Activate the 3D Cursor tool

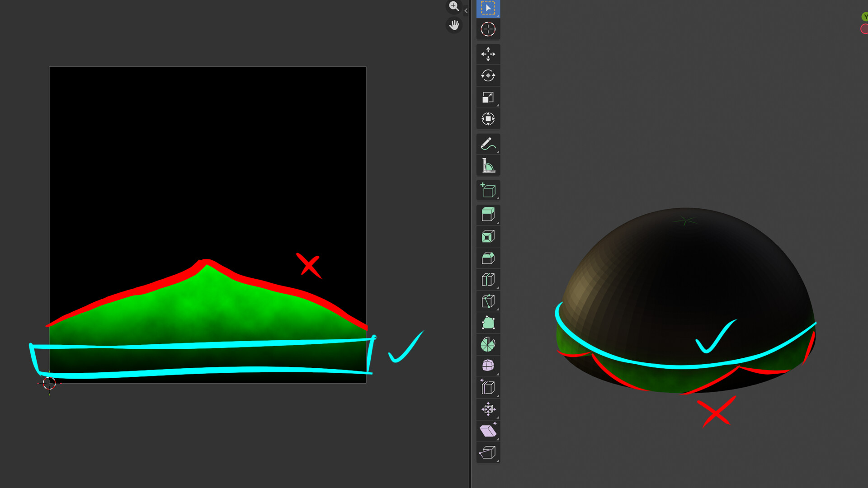(x=488, y=29)
